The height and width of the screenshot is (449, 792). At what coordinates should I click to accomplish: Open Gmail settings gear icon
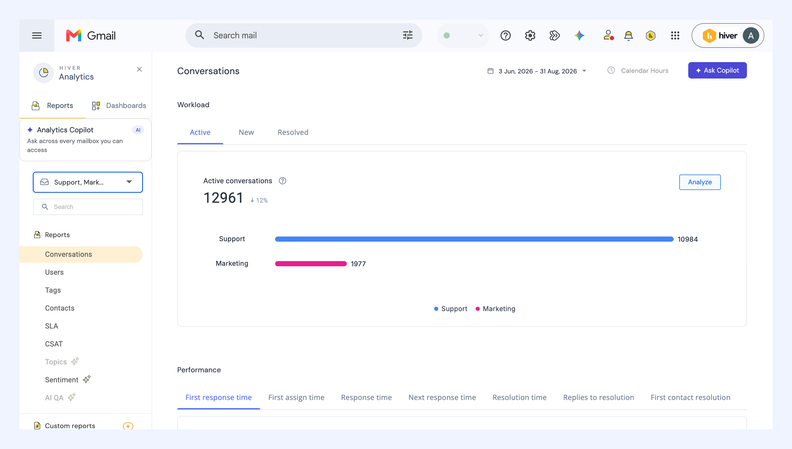(x=530, y=35)
